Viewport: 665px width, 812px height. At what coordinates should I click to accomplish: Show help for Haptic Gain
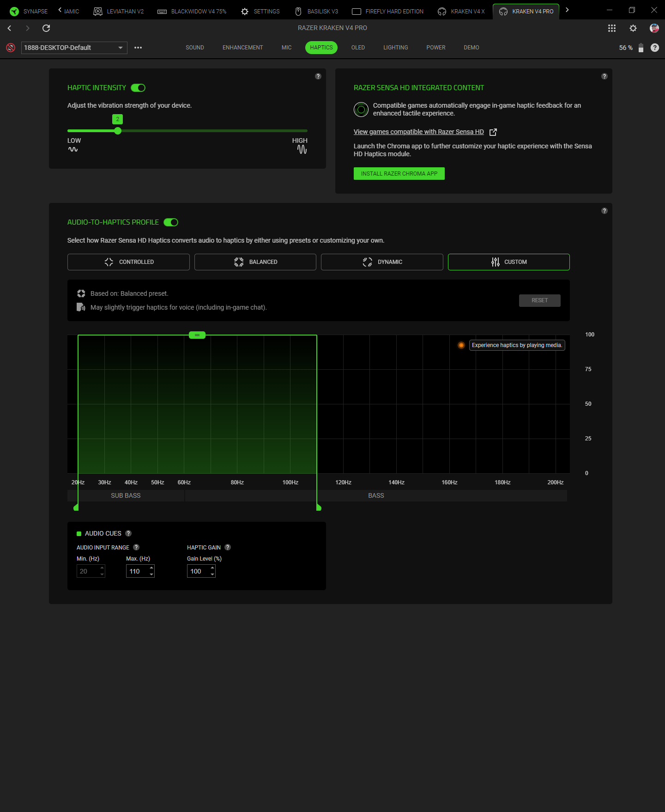228,547
